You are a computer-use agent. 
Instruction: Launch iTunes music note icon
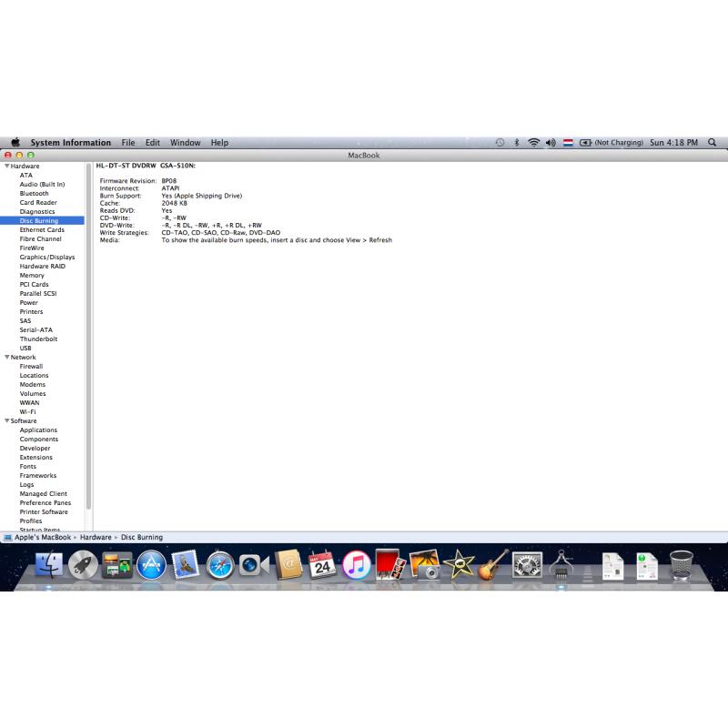pyautogui.click(x=357, y=565)
